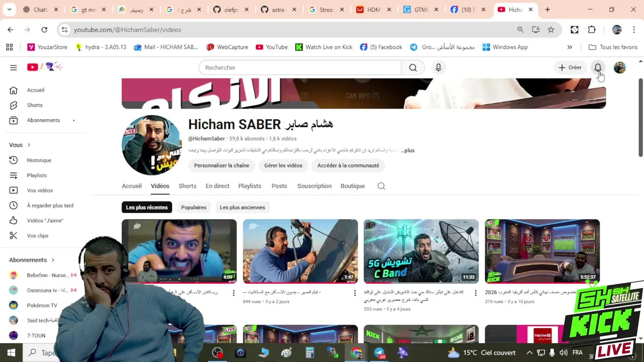Open the 1:47 satellite dish video
This screenshot has height=362, width=644.
coord(300,251)
